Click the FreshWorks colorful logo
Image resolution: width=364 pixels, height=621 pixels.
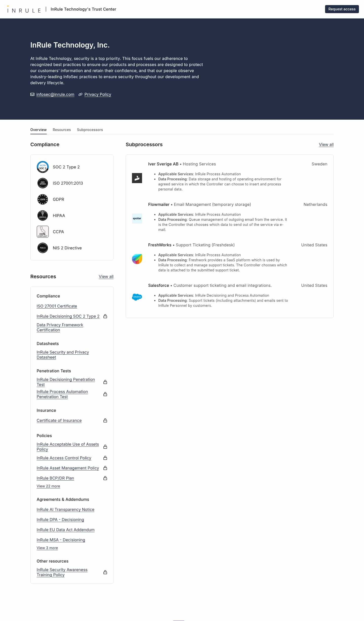click(x=137, y=259)
